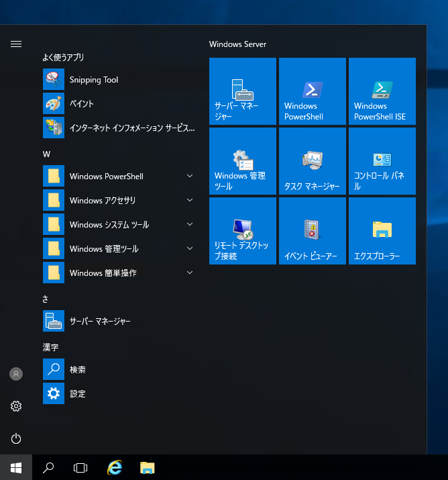Open the タスク マネージャー tile
Viewport: 448px width, 480px height.
click(313, 161)
